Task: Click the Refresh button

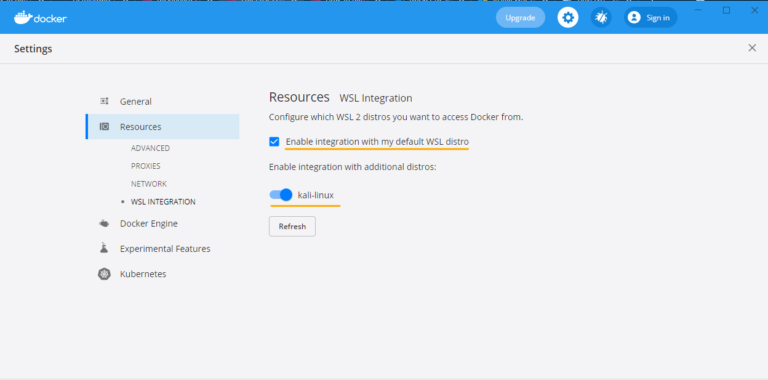Action: pos(292,226)
